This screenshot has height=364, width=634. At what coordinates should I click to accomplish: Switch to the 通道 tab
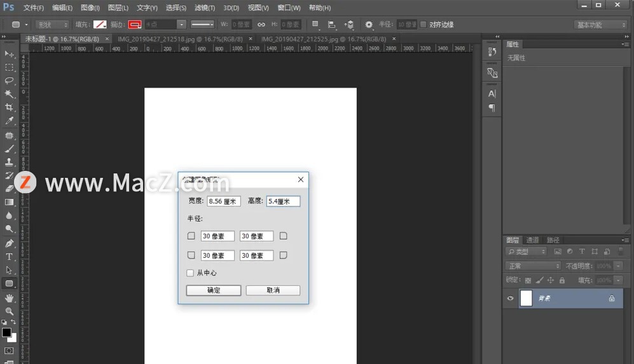(532, 240)
